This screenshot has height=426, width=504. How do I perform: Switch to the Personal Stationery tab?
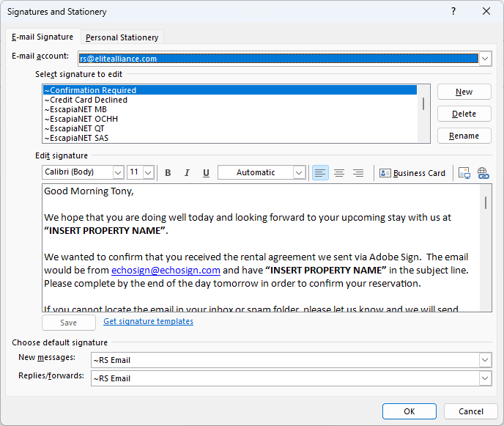[x=122, y=37]
